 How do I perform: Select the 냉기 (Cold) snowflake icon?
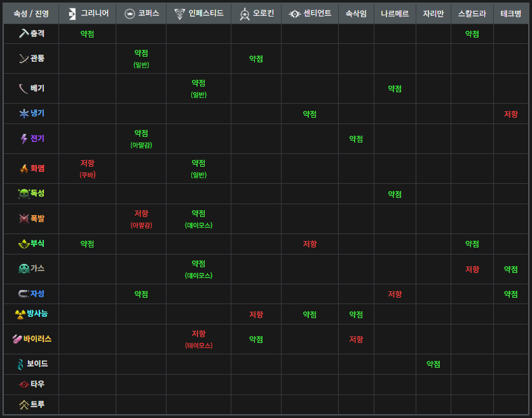coord(24,114)
